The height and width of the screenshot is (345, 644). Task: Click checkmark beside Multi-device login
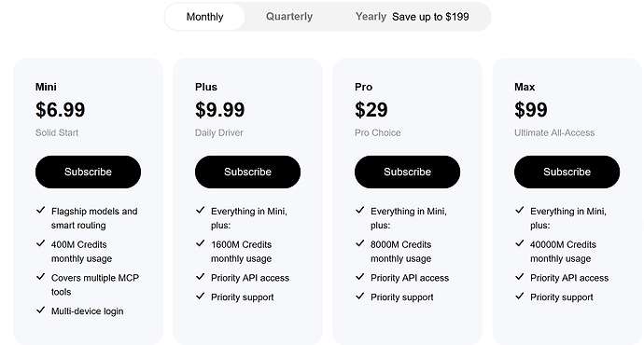(x=41, y=310)
